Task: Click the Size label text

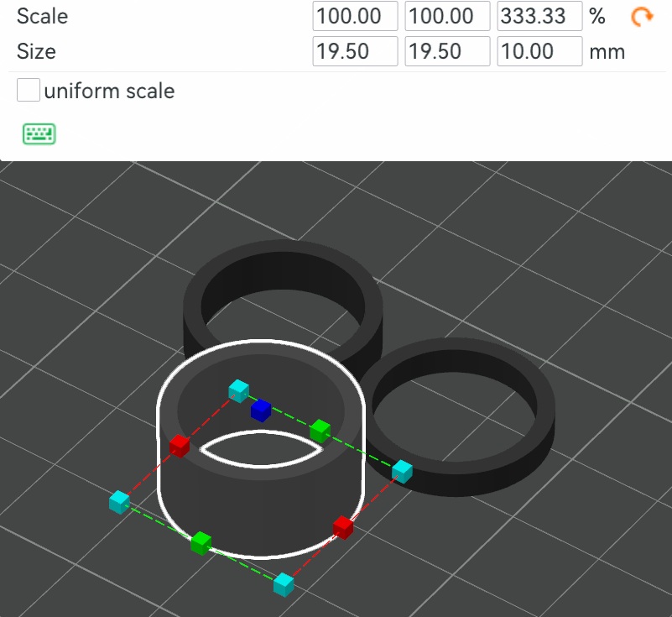Action: [x=36, y=51]
